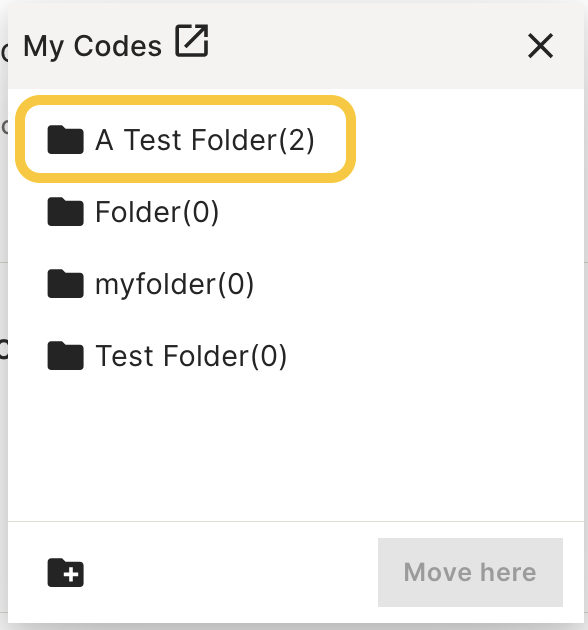Screen dimensions: 588x630
Task: Open My Codes in a new window icon
Action: pos(192,41)
